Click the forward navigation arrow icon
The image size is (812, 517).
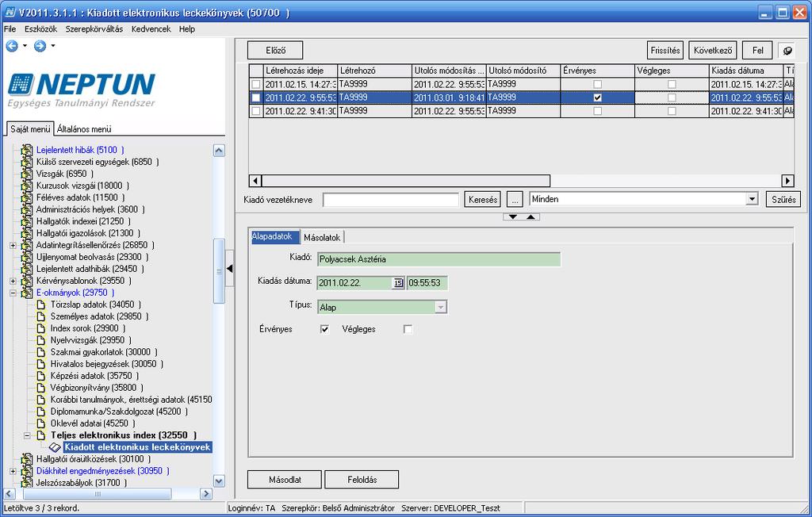click(40, 46)
